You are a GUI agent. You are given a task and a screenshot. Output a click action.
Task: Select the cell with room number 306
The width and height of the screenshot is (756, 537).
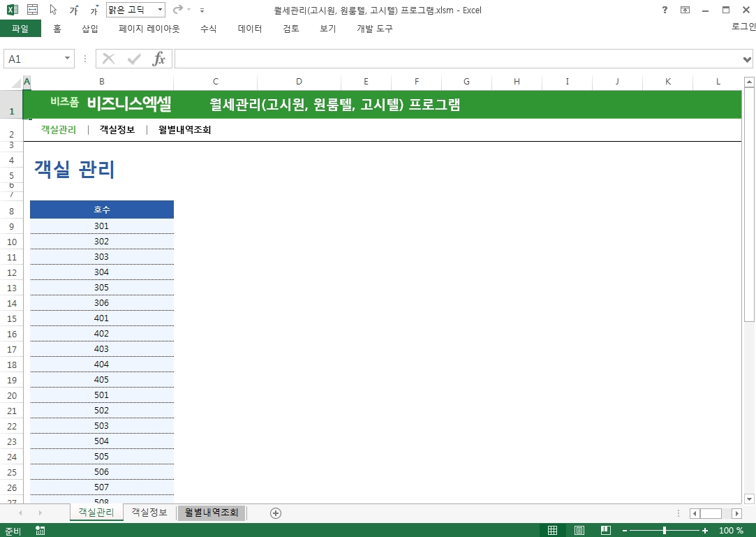(102, 302)
